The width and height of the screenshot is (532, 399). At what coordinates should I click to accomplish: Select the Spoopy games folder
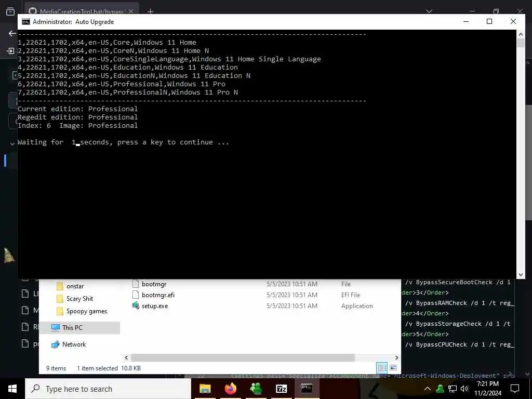point(87,311)
